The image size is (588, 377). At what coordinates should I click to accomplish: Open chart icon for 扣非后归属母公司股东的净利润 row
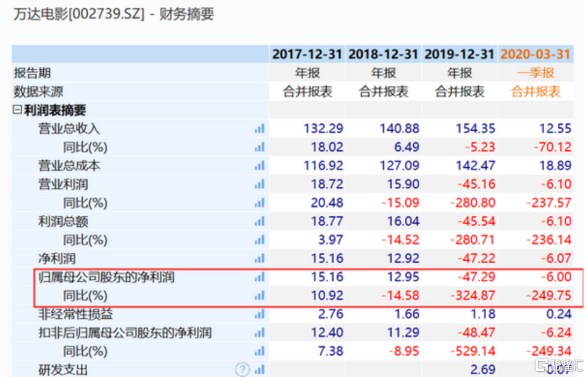click(x=259, y=332)
